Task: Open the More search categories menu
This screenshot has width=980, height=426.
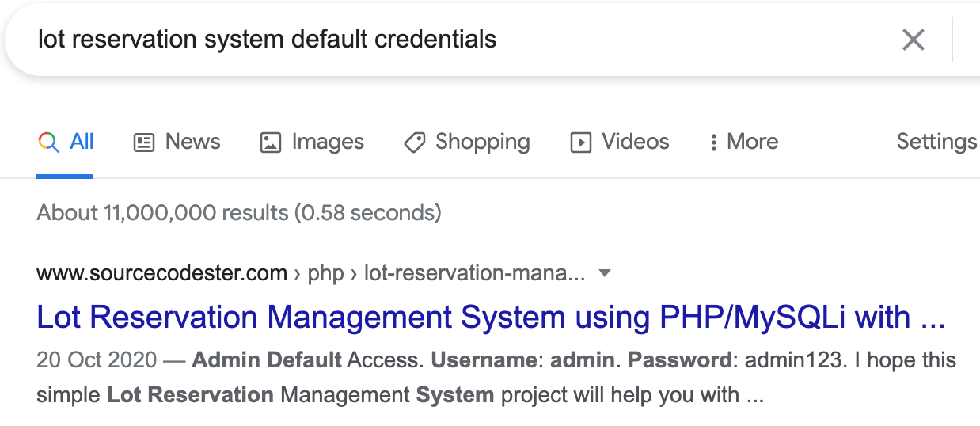Action: coord(743,142)
